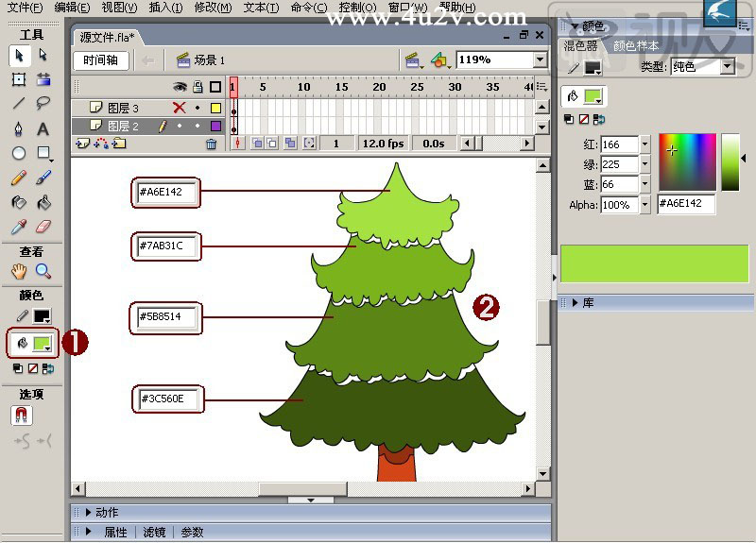This screenshot has width=756, height=543.
Task: Select the Eyedropper tool
Action: point(18,227)
